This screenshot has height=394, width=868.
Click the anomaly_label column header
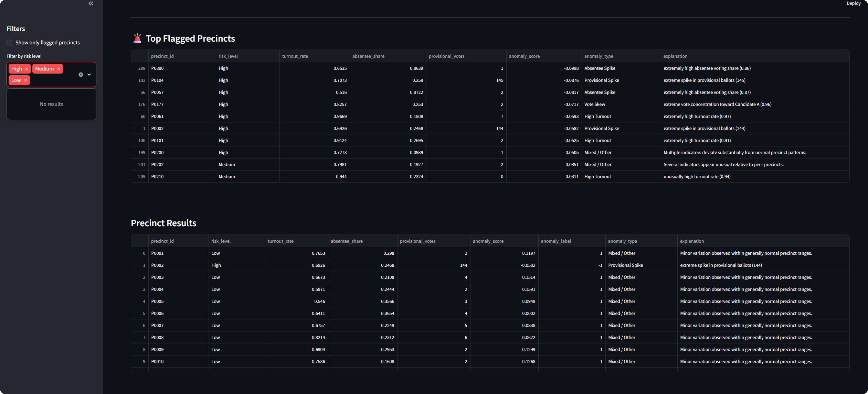555,241
